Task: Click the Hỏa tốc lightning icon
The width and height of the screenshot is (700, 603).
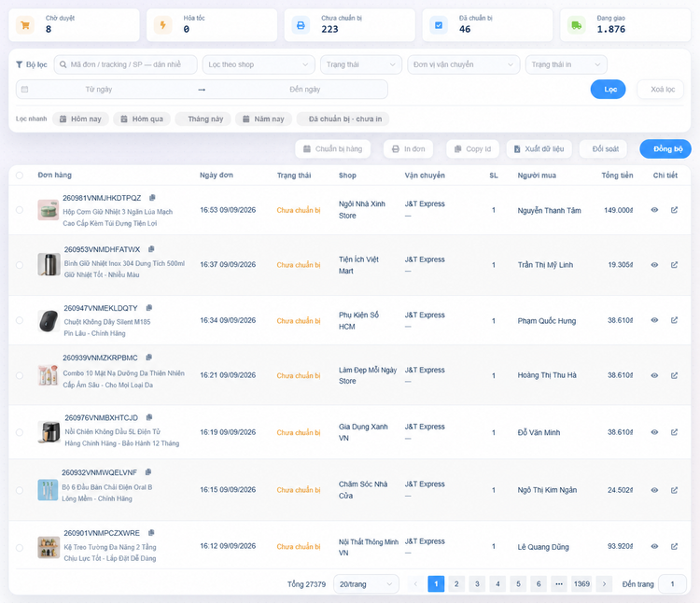Action: (163, 25)
